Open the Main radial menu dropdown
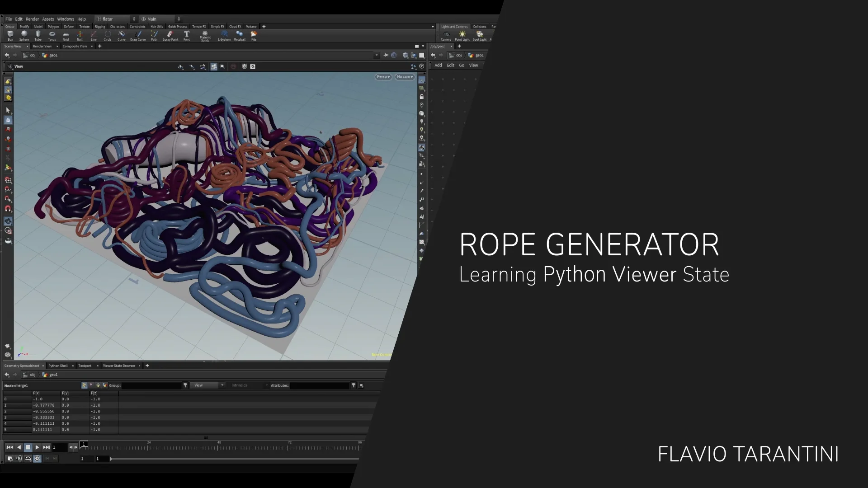 coord(160,19)
